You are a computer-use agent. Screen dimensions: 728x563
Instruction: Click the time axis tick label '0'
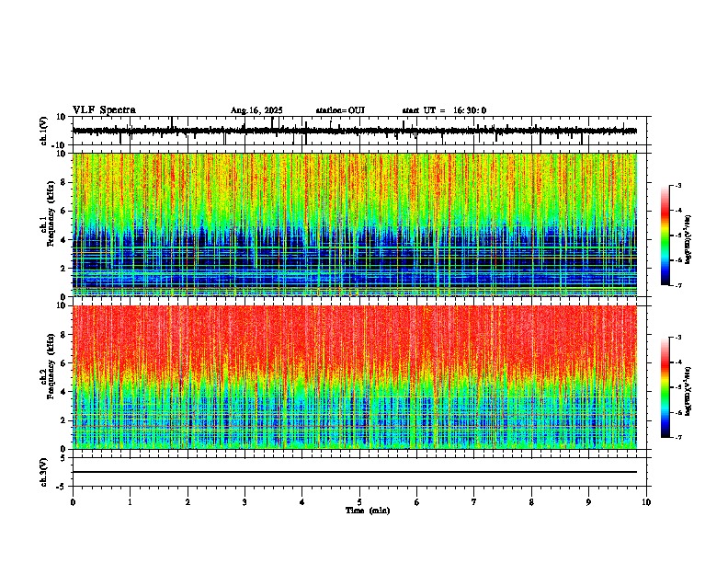click(73, 502)
